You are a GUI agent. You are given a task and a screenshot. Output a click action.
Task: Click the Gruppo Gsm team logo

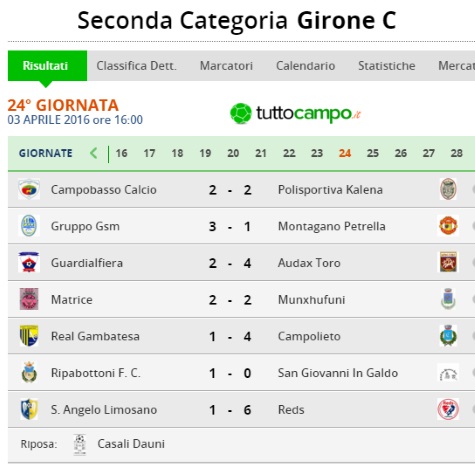pos(29,226)
